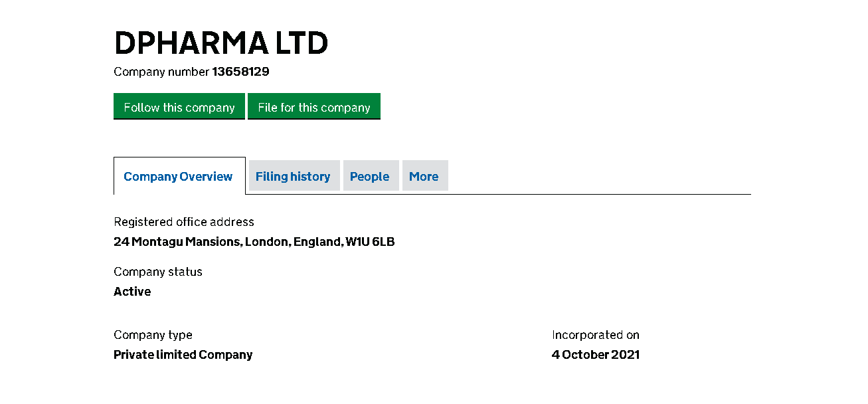The image size is (868, 404).
Task: Select the date 4 October 2021
Action: 596,355
